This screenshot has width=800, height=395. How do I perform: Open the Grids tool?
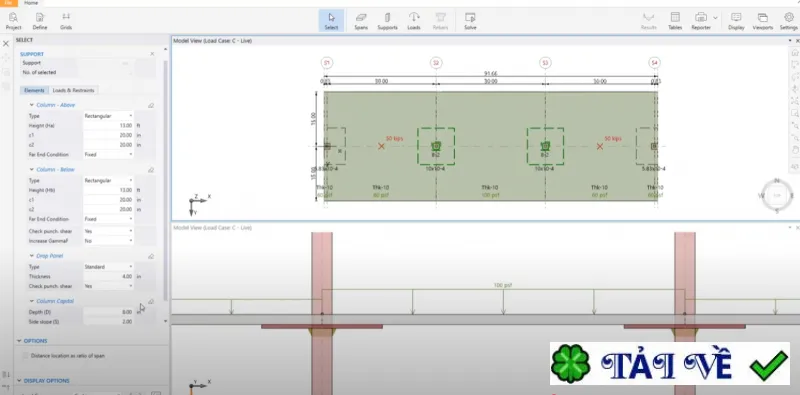pyautogui.click(x=66, y=21)
